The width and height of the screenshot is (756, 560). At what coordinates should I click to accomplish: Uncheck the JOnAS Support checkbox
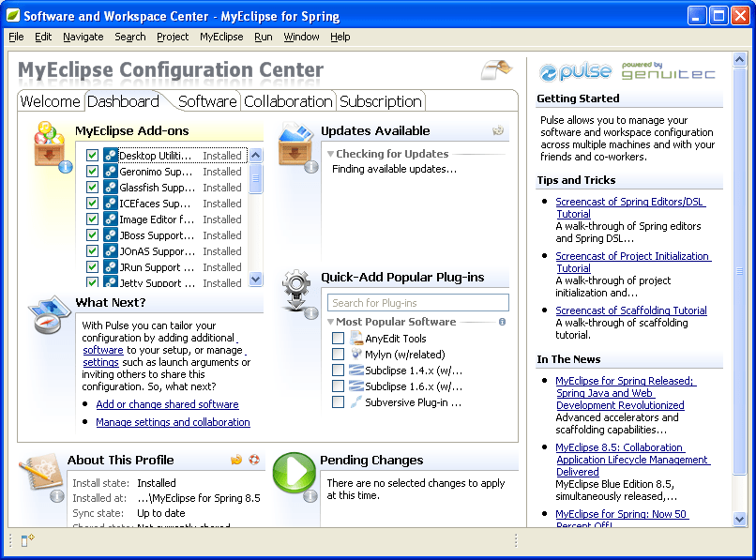(x=92, y=250)
